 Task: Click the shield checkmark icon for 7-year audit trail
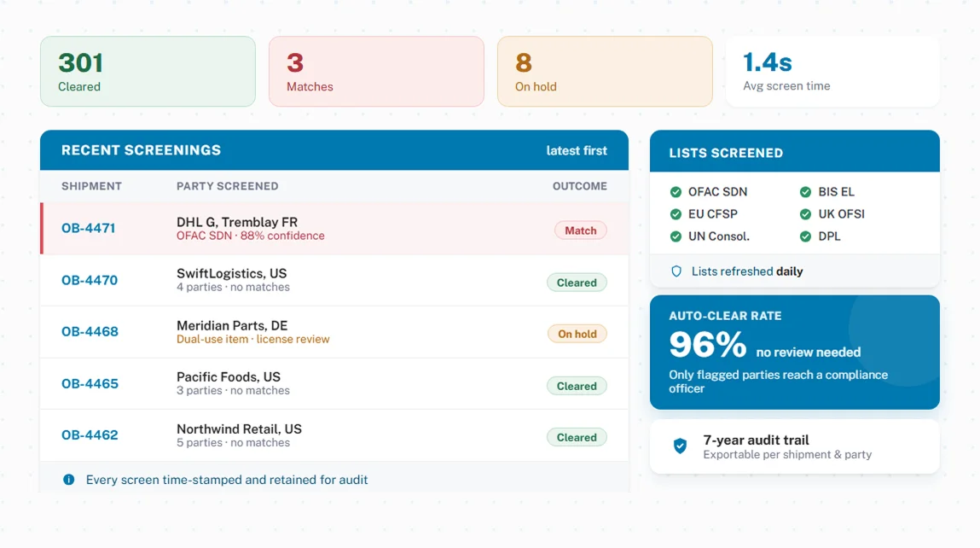680,446
